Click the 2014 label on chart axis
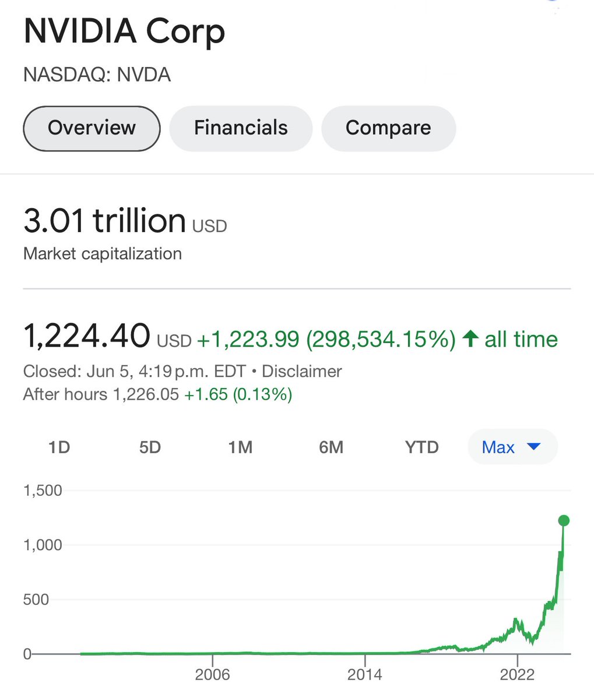Screen dimensions: 594x700 click(x=365, y=674)
